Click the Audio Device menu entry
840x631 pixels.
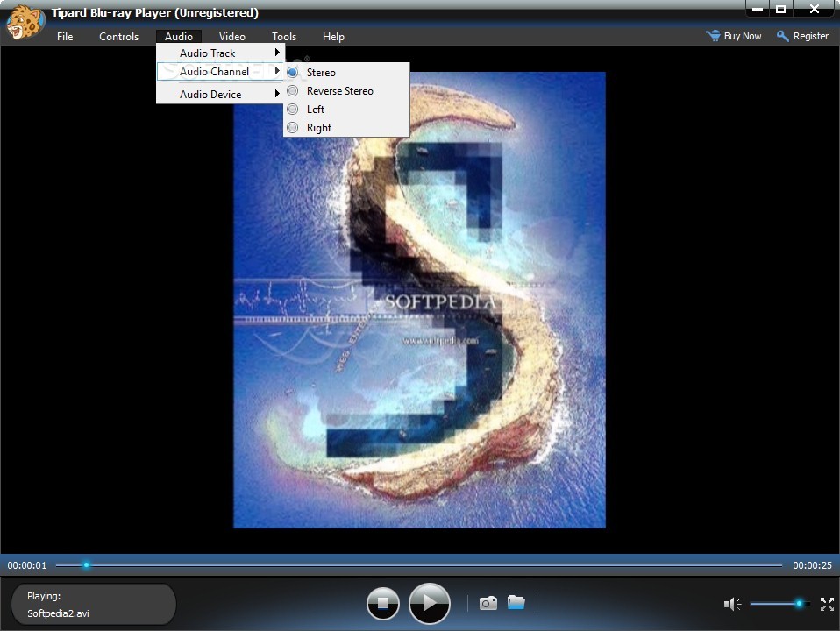pyautogui.click(x=220, y=95)
